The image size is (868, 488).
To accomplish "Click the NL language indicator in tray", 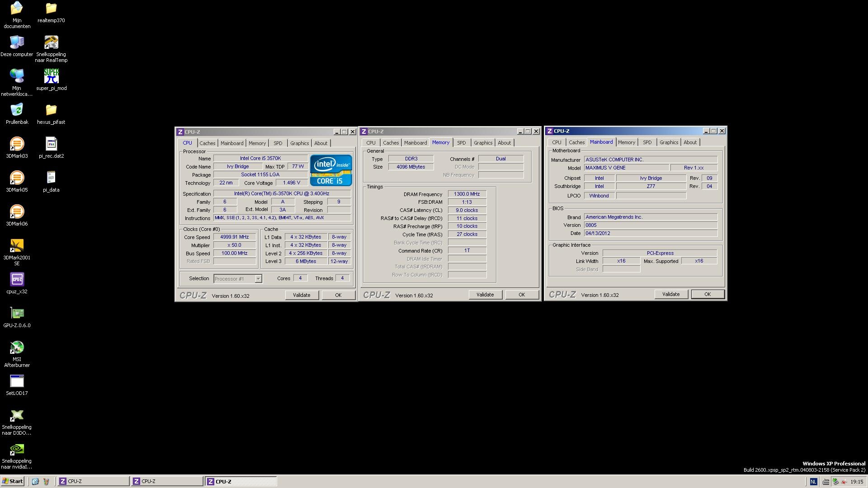I will click(x=813, y=482).
